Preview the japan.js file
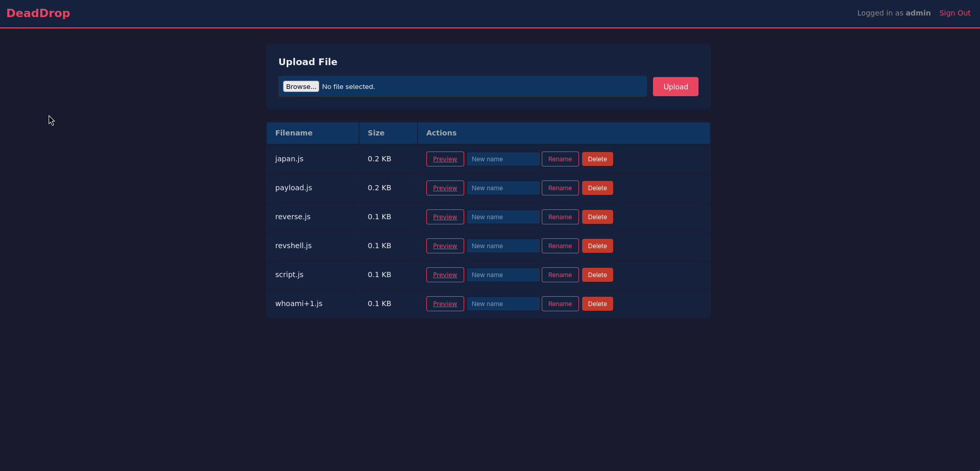The width and height of the screenshot is (980, 471). point(445,159)
